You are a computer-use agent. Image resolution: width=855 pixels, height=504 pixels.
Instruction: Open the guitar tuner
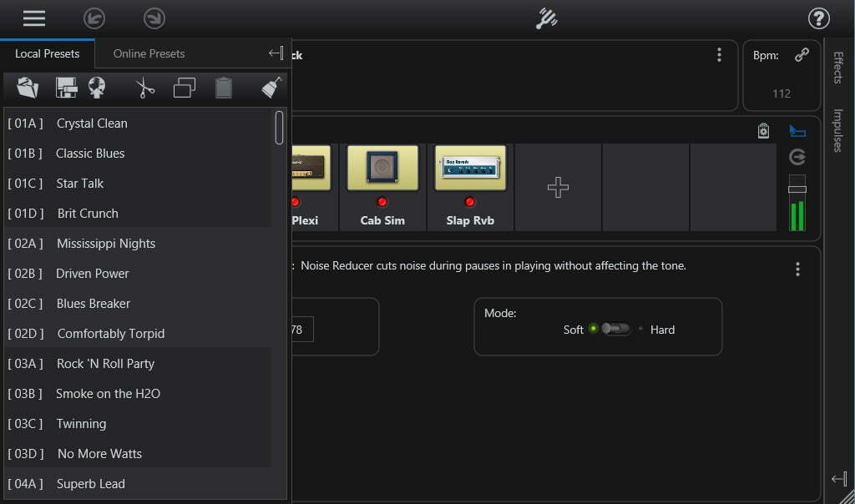point(548,18)
